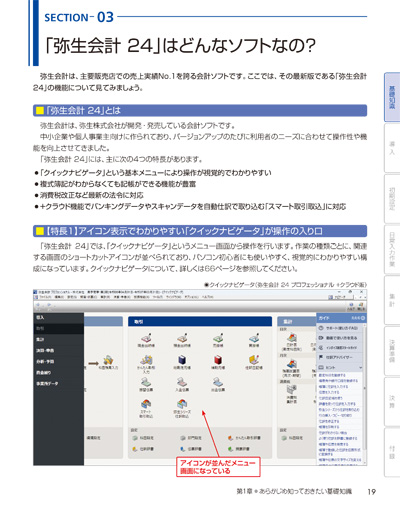The height and width of the screenshot is (510, 400).
Task: Open 科目設定 under 取引 settings
Action: click(144, 438)
